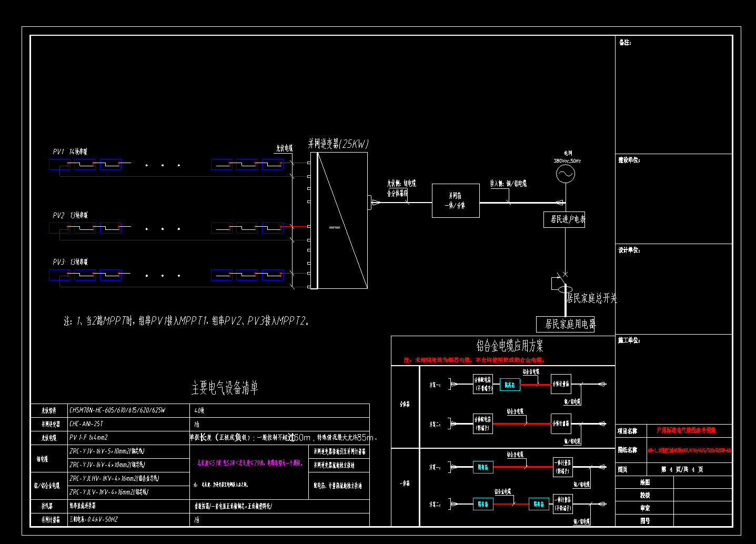
Task: Select the 并网箱 一体/分体 box
Action: click(x=456, y=200)
